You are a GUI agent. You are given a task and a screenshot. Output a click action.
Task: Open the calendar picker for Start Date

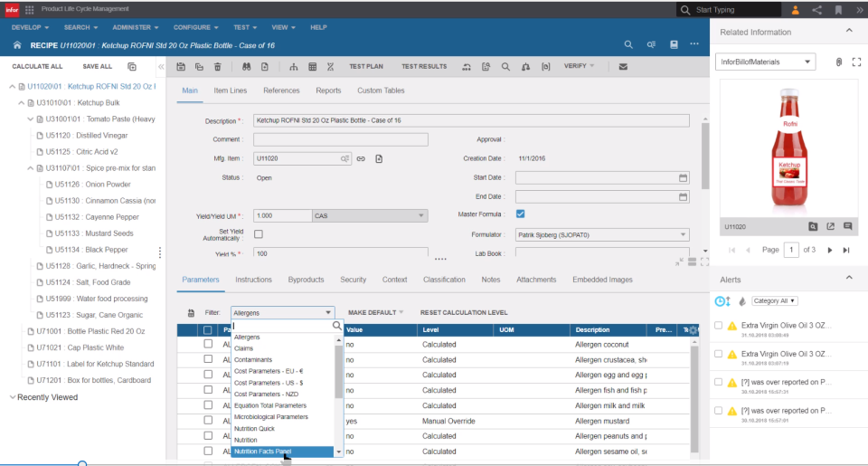pyautogui.click(x=683, y=177)
